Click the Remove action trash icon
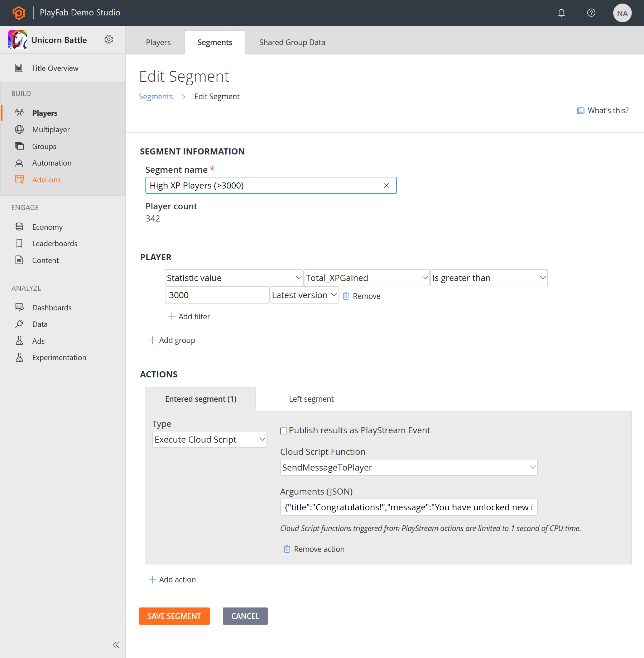644x658 pixels. point(287,549)
